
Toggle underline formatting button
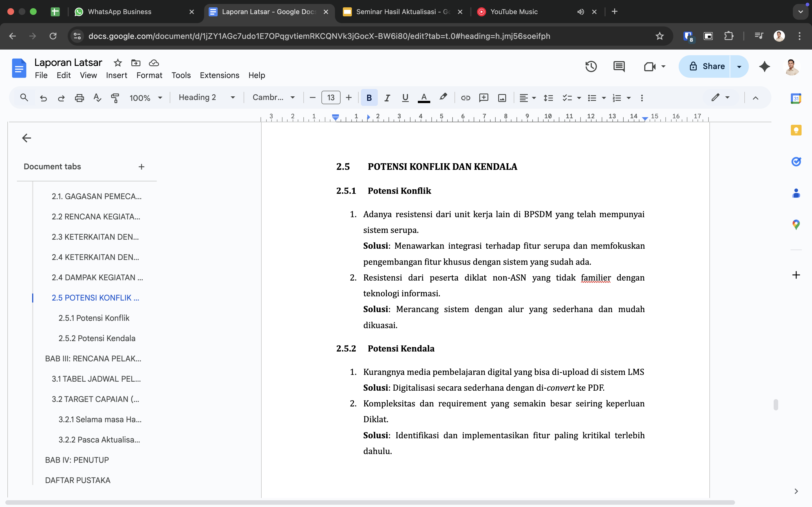[405, 97]
